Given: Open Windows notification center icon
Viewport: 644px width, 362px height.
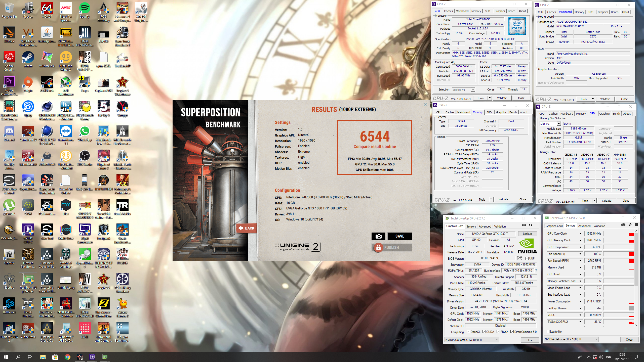Looking at the screenshot, I should coord(636,357).
